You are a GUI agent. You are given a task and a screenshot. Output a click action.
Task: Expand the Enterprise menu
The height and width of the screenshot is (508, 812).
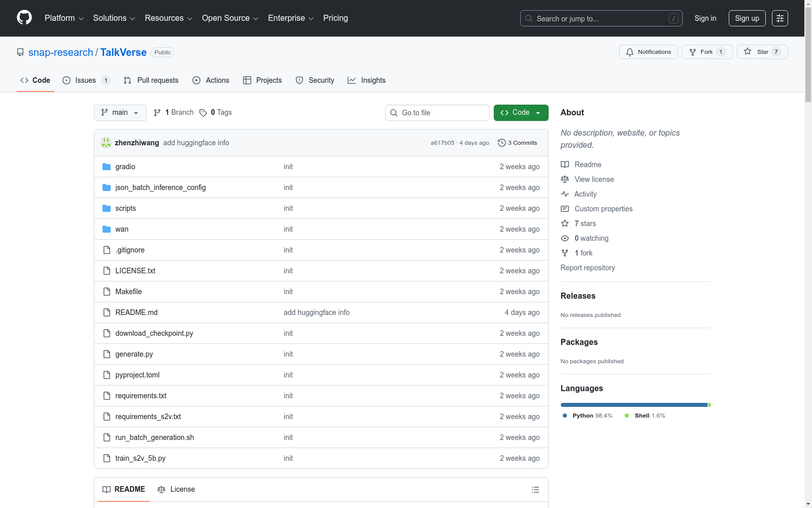[291, 18]
